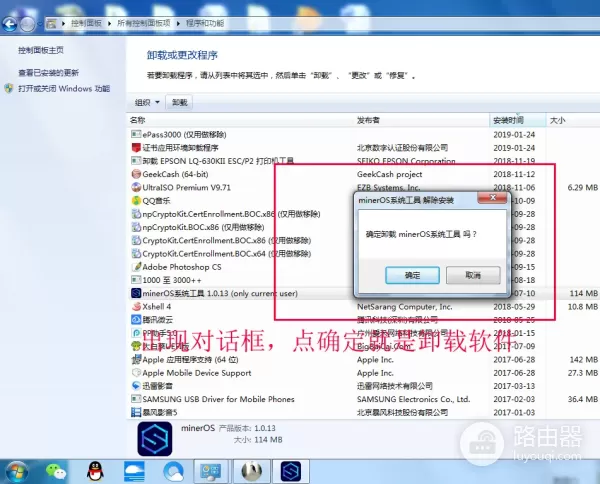
Task: Select the Apple Mobile Device Support icon
Action: pyautogui.click(x=136, y=373)
